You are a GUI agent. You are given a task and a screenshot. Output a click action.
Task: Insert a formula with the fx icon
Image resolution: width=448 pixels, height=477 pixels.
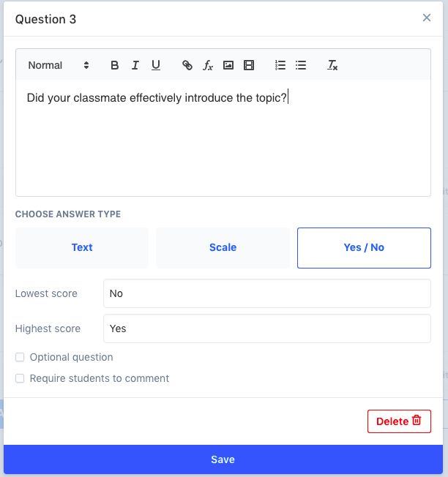(208, 65)
